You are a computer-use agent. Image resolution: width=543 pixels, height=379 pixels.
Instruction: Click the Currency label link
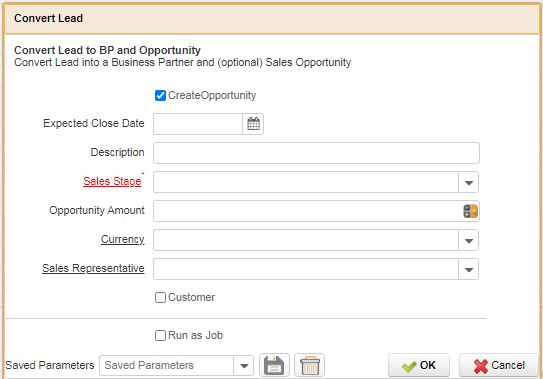(x=123, y=239)
